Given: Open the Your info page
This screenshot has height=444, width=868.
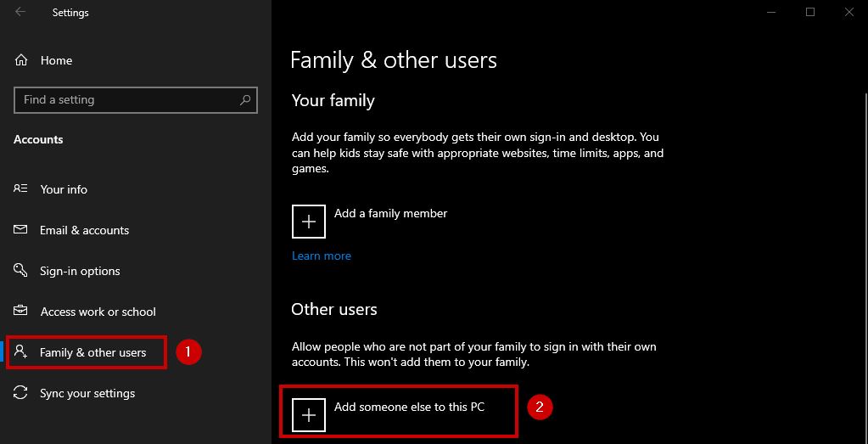Looking at the screenshot, I should click(x=64, y=189).
